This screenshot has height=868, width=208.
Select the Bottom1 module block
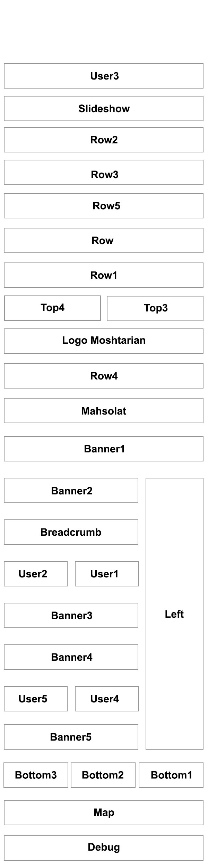pos(171,775)
